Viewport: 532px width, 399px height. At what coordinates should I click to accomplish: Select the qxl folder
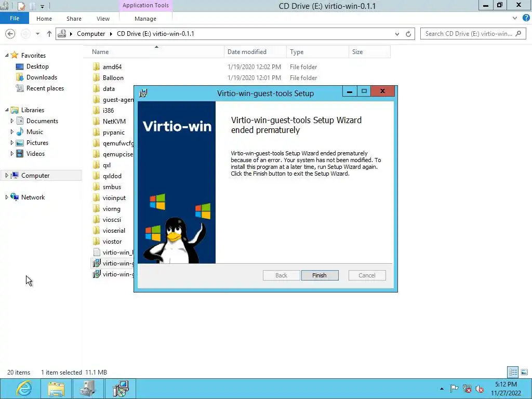point(107,165)
